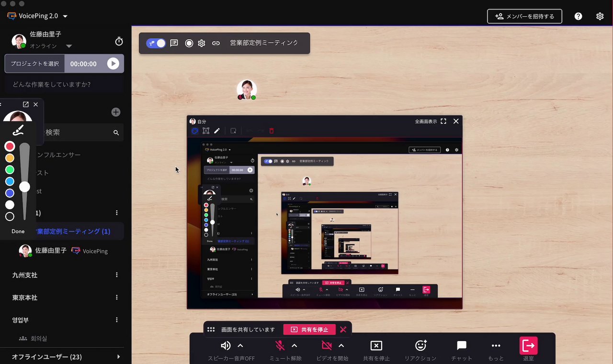
Task: Turn on the camera with ビデオを開始
Action: (327, 346)
